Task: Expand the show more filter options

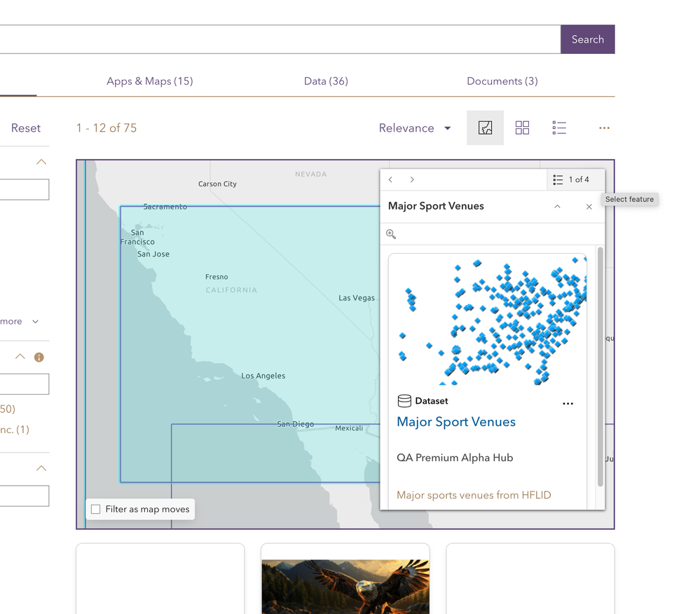Action: point(19,322)
